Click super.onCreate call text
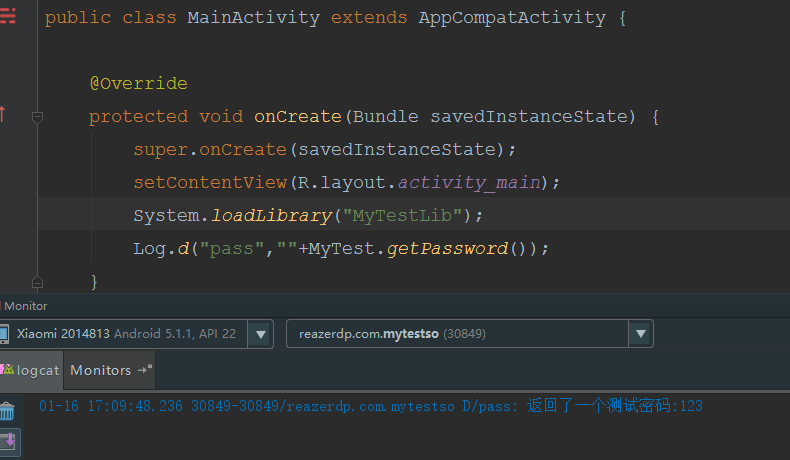The height and width of the screenshot is (460, 790). (x=210, y=150)
